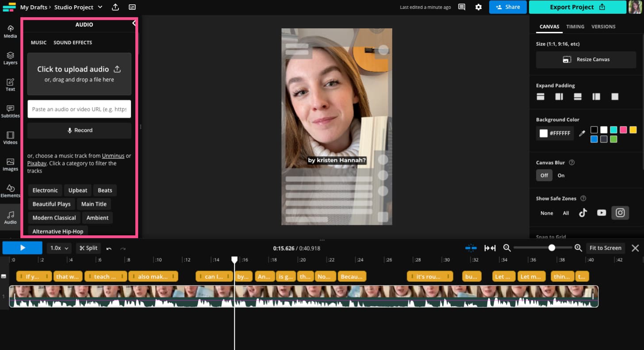Click the Export Project button
Viewport: 644px width, 350px height.
[578, 7]
